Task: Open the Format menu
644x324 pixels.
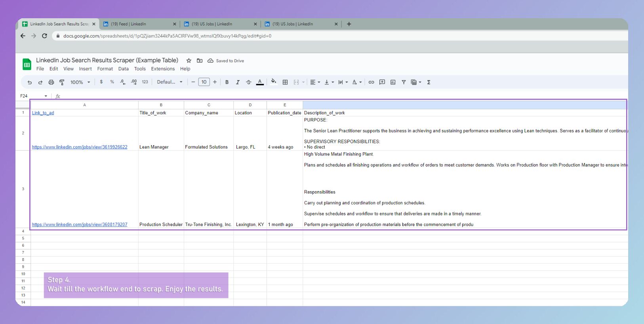Action: [x=105, y=69]
